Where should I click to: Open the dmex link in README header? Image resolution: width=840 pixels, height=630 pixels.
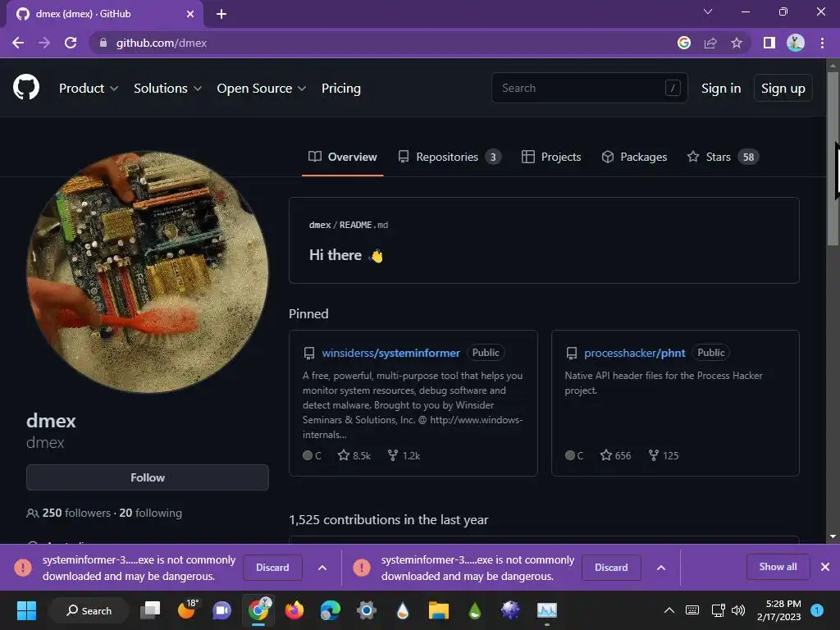tap(319, 225)
